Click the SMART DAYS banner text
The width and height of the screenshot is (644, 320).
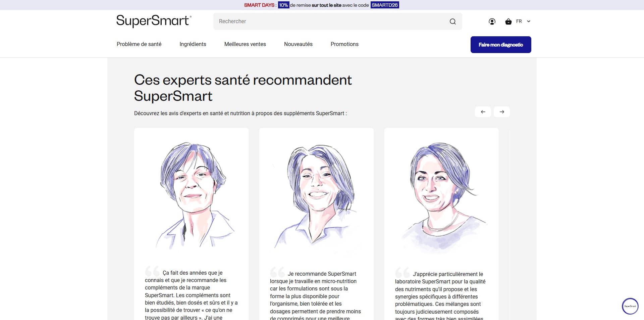[259, 5]
